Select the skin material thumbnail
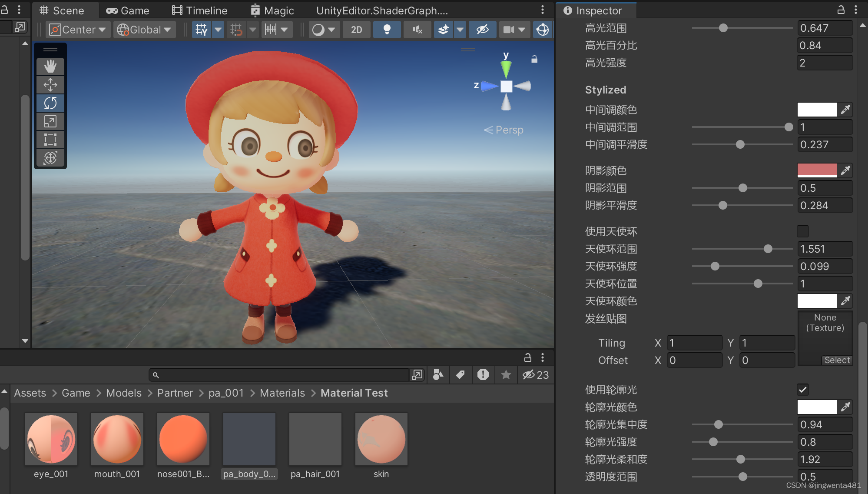This screenshot has width=868, height=494. tap(381, 439)
